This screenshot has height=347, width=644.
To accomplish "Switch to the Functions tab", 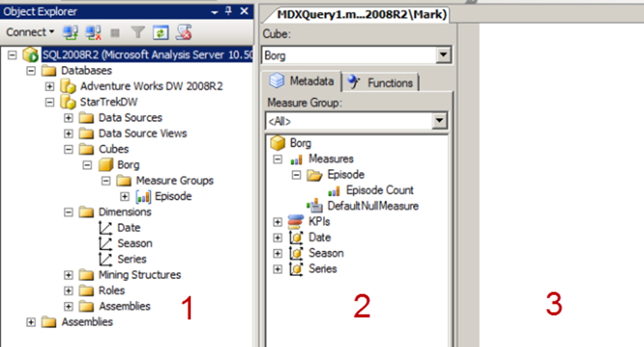I will click(382, 82).
